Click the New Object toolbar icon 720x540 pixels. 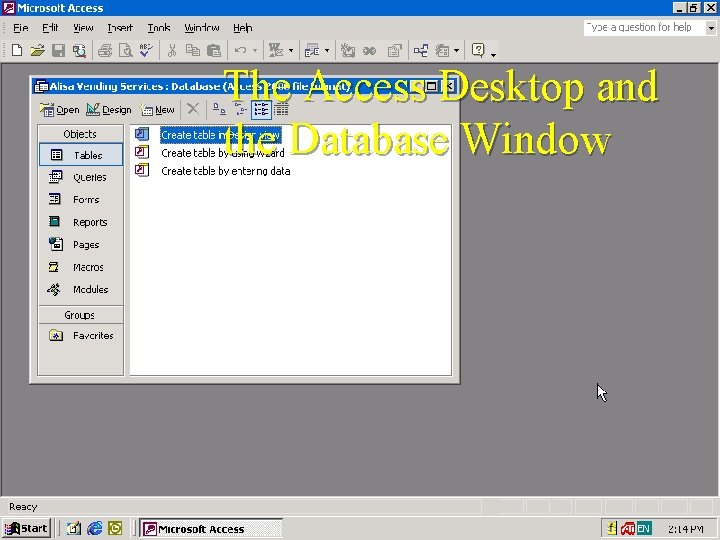(443, 50)
